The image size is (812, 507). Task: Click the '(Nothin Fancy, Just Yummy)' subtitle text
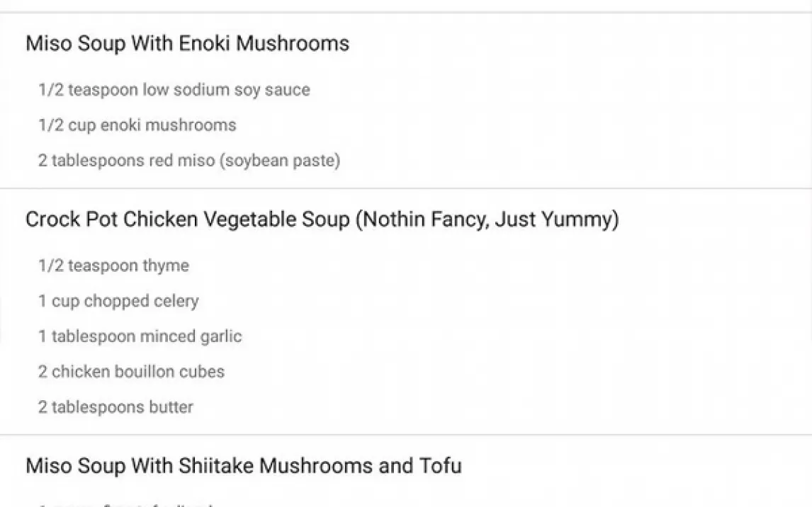click(487, 220)
